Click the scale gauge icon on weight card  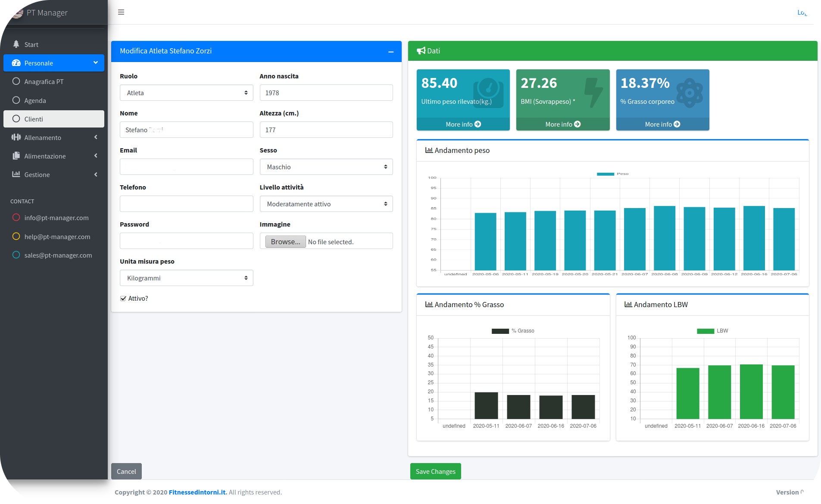[488, 93]
